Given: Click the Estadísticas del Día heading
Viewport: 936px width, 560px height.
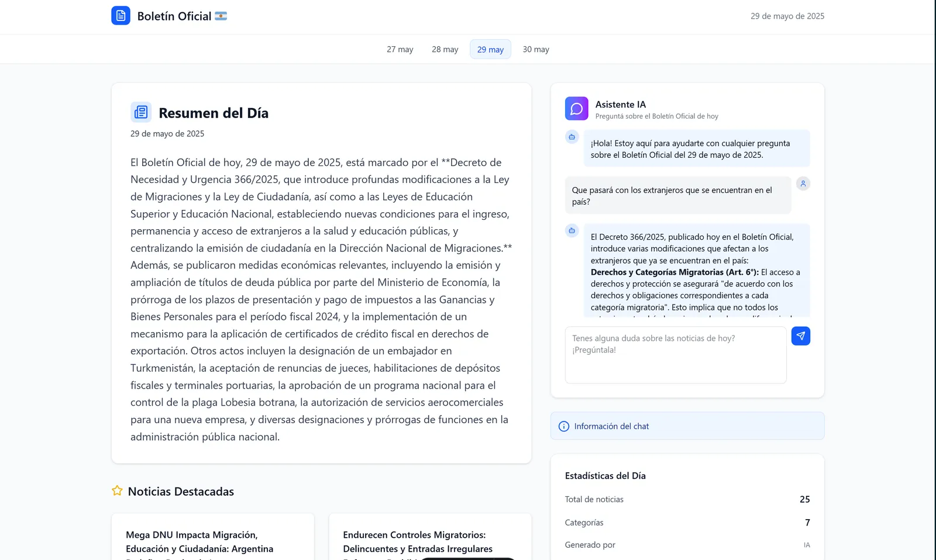Looking at the screenshot, I should (605, 476).
